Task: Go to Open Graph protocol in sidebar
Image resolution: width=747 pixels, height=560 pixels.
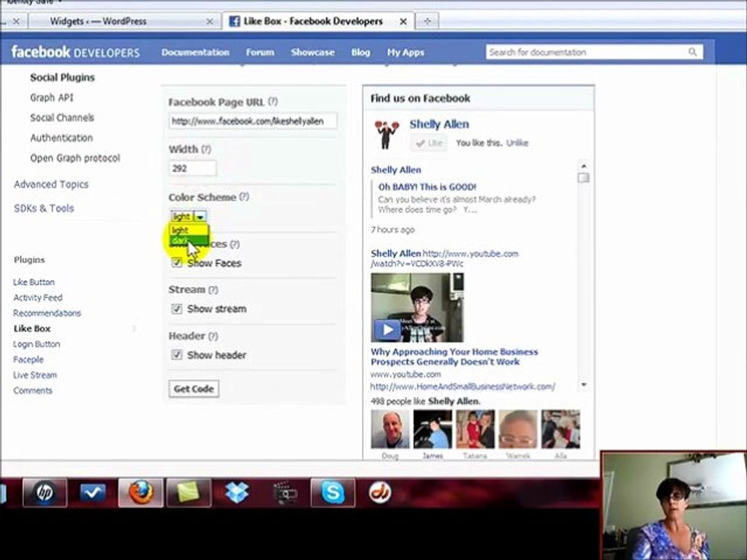Action: click(75, 158)
